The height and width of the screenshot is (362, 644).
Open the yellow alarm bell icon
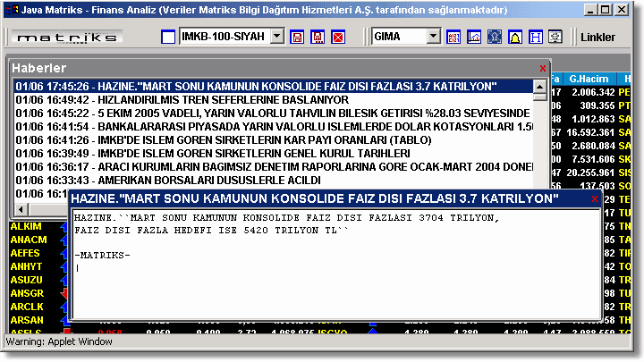coord(515,37)
